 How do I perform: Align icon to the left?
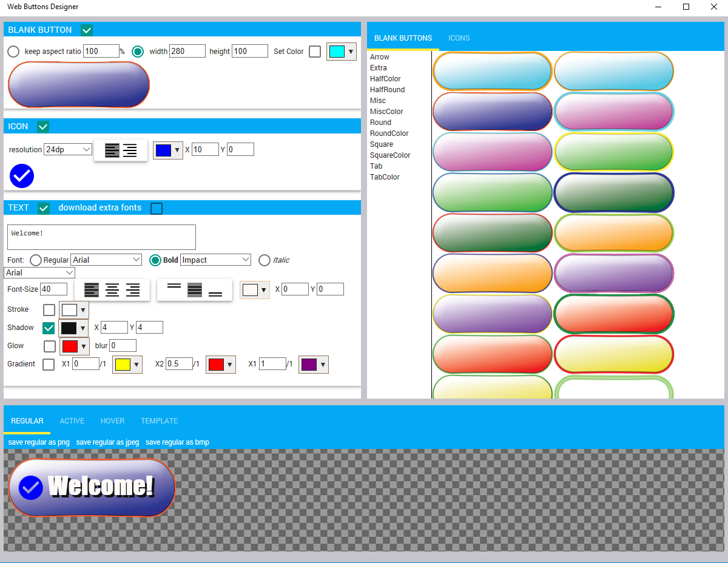pos(112,150)
